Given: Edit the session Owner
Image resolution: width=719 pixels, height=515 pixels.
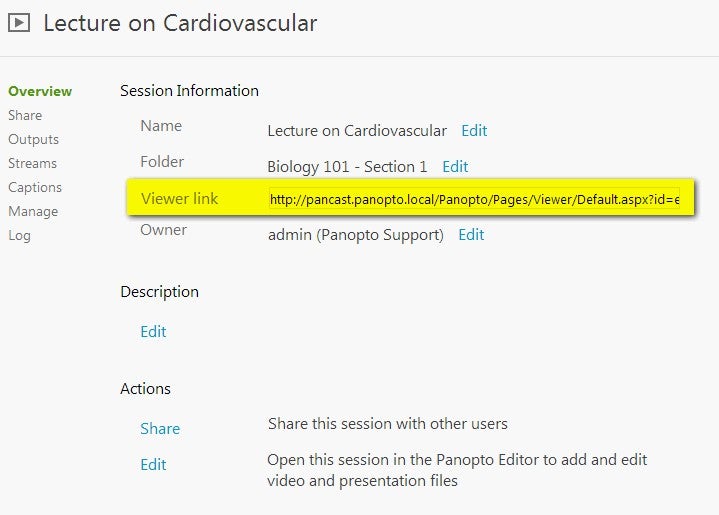Looking at the screenshot, I should (x=471, y=235).
